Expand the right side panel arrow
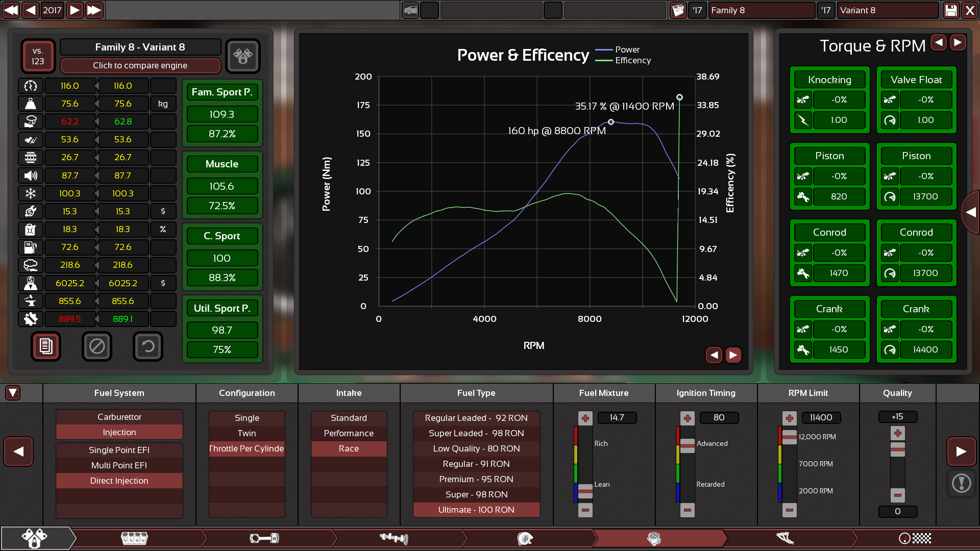The width and height of the screenshot is (980, 551). [970, 212]
